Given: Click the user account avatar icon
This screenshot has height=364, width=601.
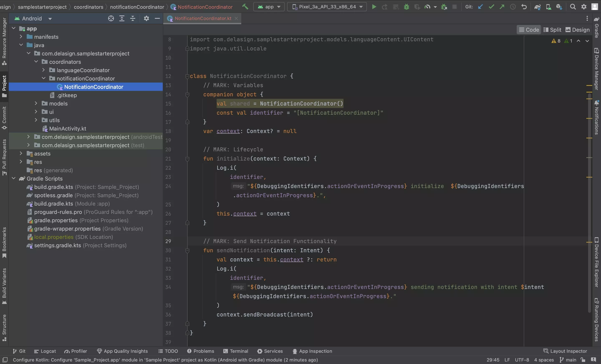Looking at the screenshot, I should pyautogui.click(x=595, y=7).
